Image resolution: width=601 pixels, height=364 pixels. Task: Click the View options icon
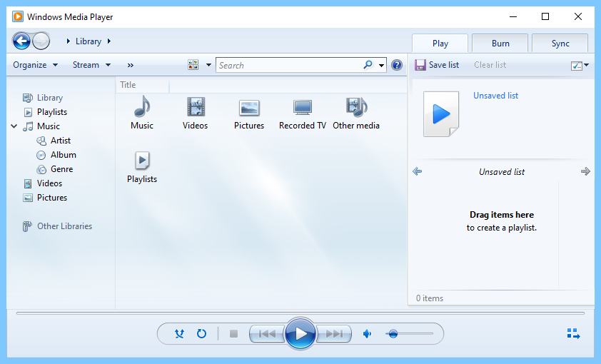point(193,65)
